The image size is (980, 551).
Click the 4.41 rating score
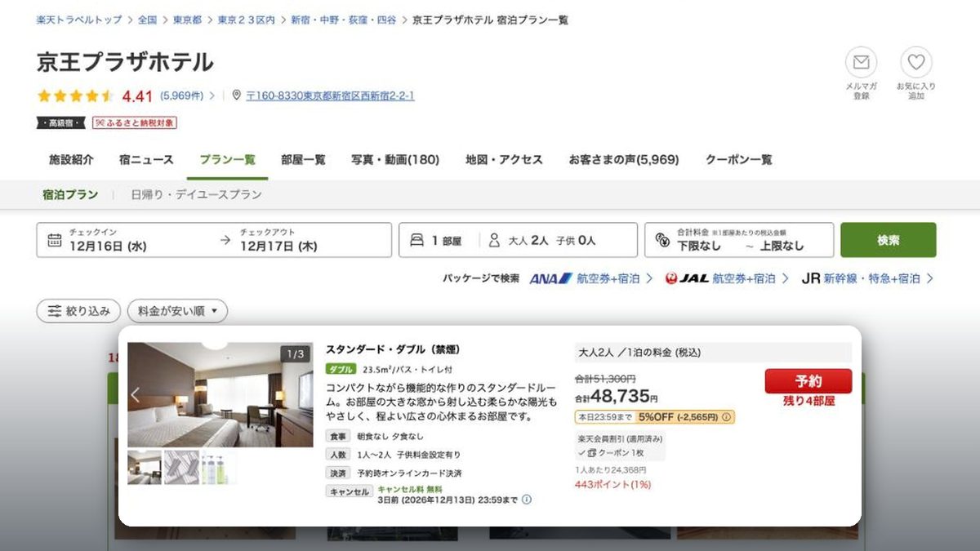click(137, 96)
